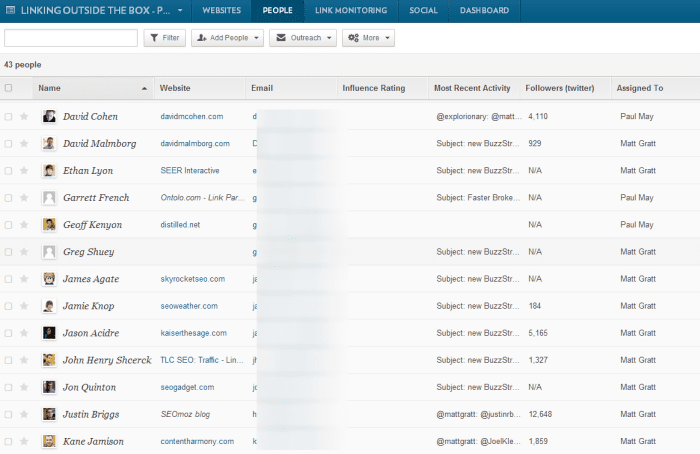Switch to the Websites tab

coord(221,10)
